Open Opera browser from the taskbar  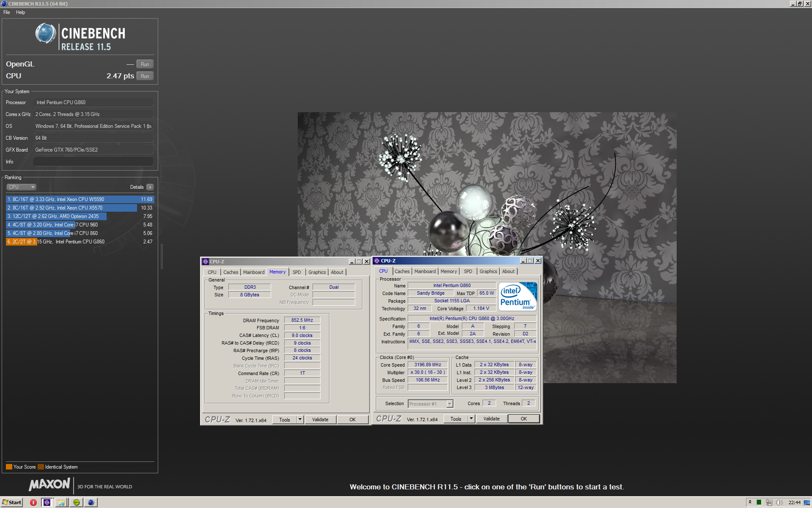click(33, 502)
